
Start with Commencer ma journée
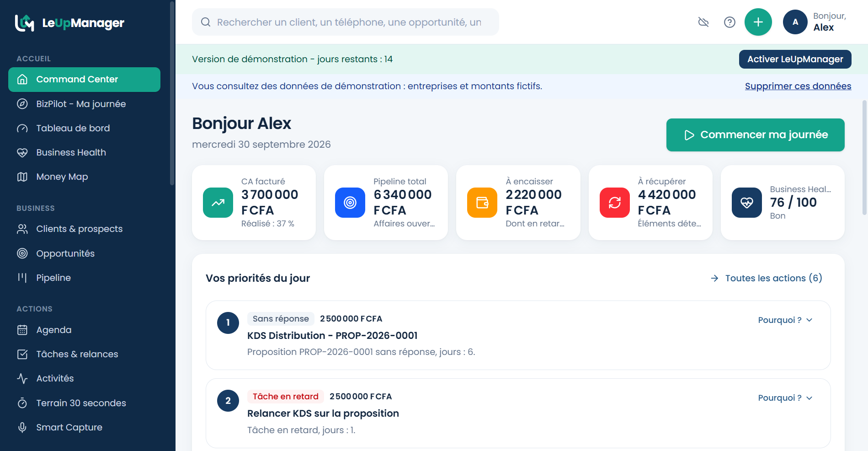(755, 135)
